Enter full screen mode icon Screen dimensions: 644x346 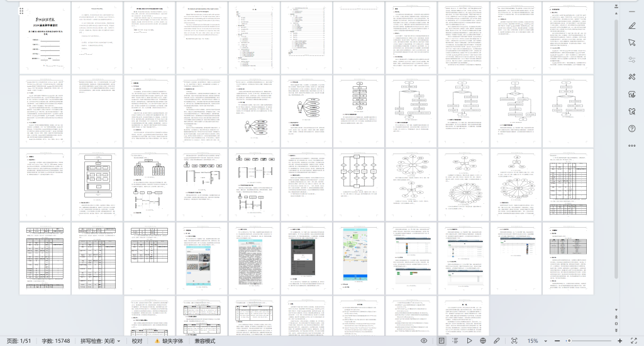pyautogui.click(x=634, y=341)
